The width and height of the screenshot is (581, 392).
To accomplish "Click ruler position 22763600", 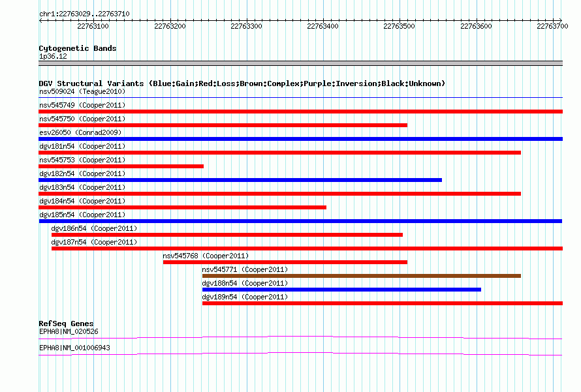I will pos(476,26).
